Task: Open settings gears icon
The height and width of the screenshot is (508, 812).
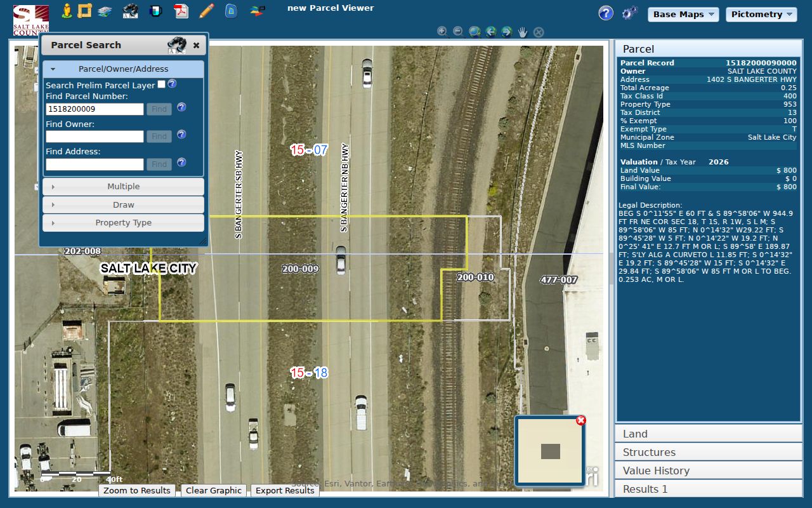Action: tap(629, 13)
